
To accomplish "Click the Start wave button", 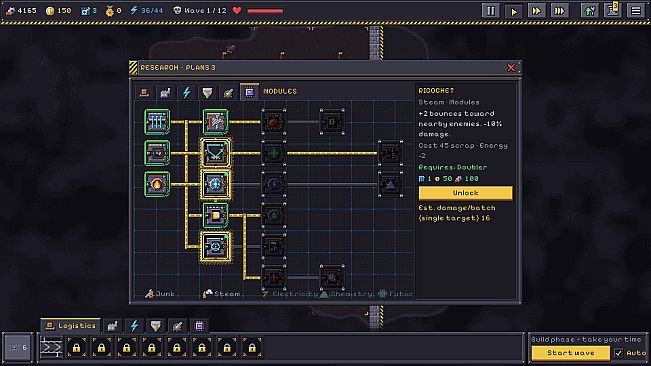I will tap(570, 353).
